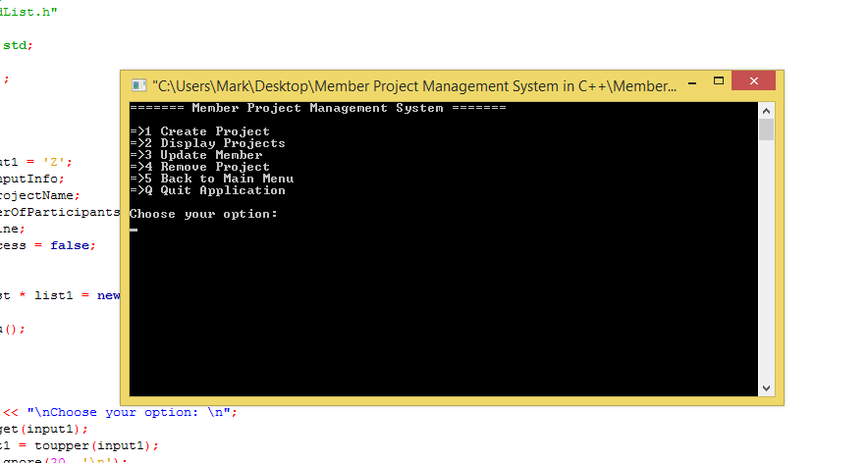Viewport: 868px width, 463px height.
Task: Click the console scrollbar up arrow
Action: (766, 109)
